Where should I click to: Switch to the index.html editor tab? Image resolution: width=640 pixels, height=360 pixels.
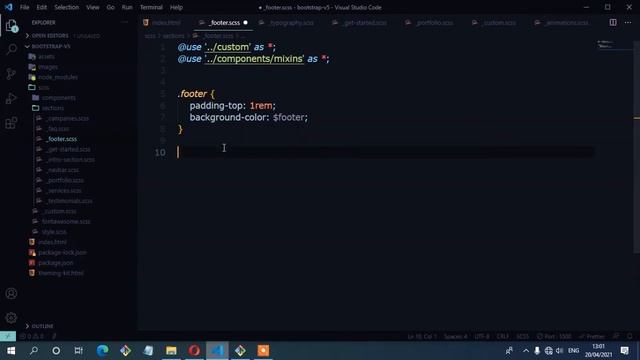[166, 23]
